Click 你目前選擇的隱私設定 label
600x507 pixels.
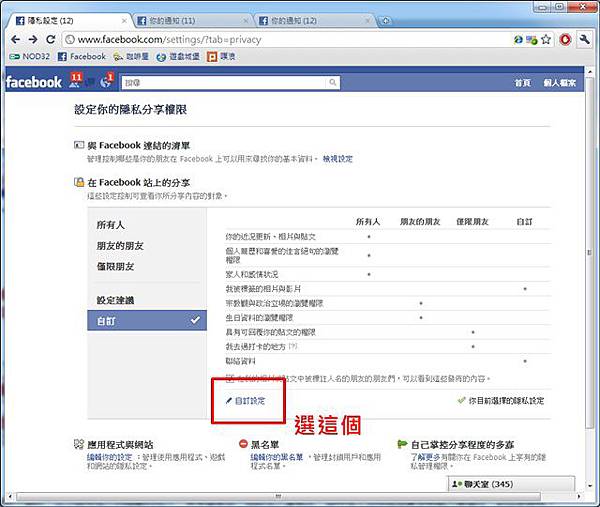(x=506, y=401)
